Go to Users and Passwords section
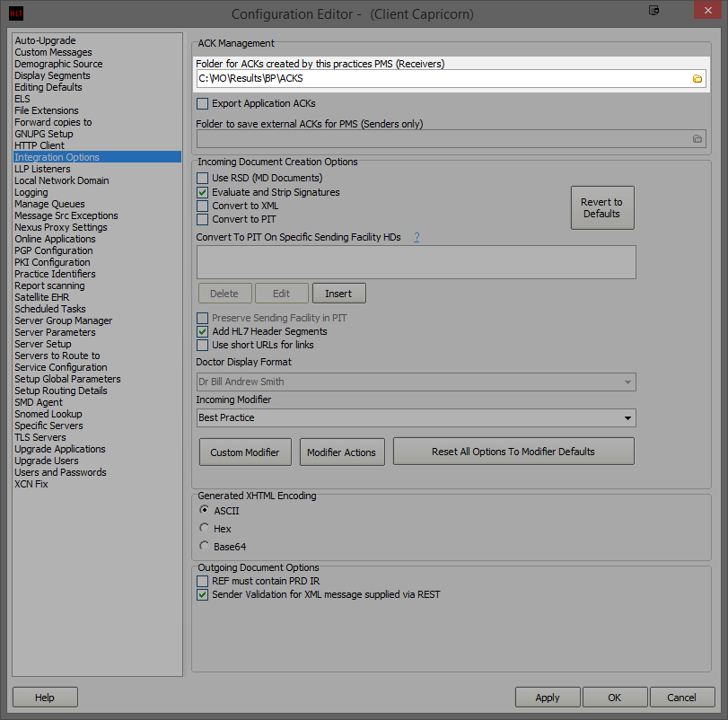The height and width of the screenshot is (720, 728). (x=60, y=472)
